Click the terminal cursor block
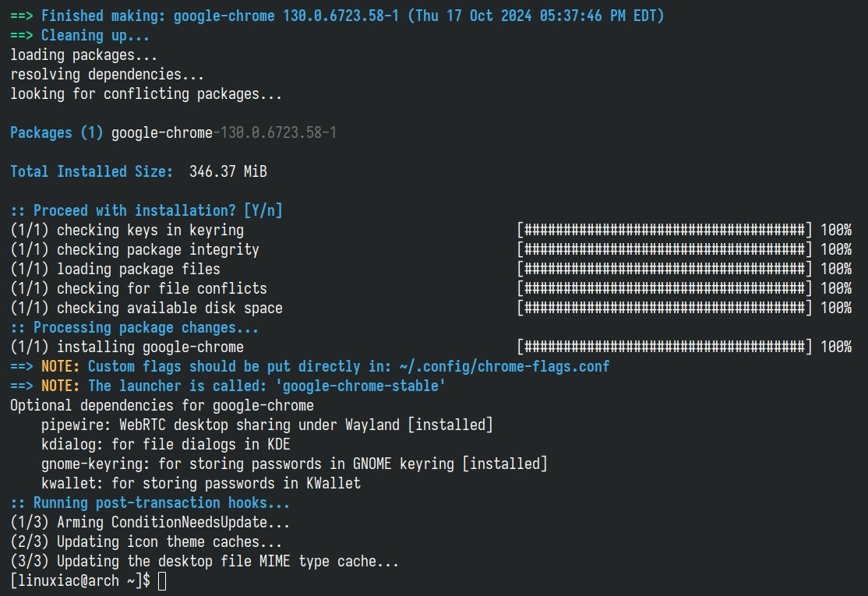The width and height of the screenshot is (868, 596). click(161, 581)
